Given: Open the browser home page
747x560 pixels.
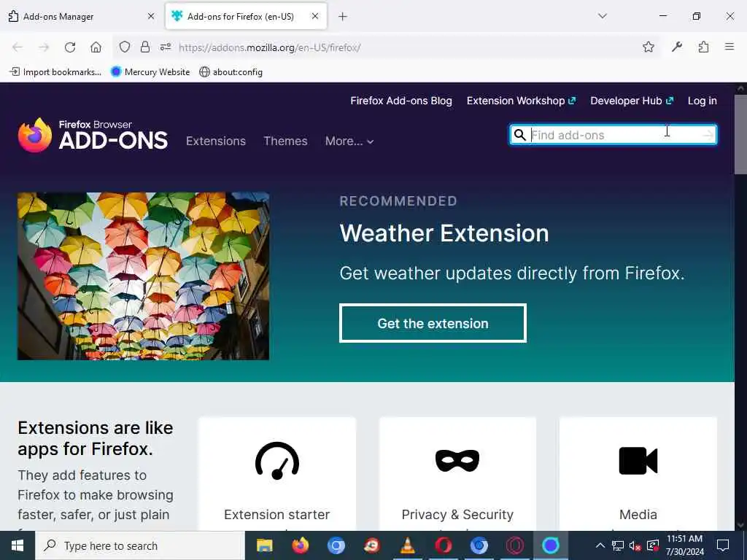Looking at the screenshot, I should pyautogui.click(x=96, y=47).
